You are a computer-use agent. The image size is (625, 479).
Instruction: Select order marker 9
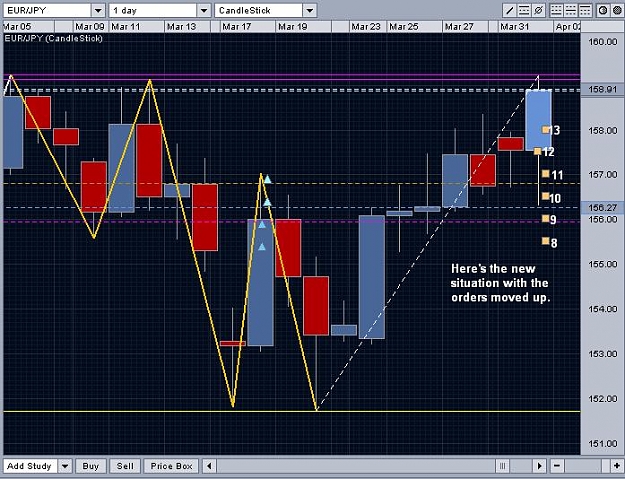click(x=545, y=218)
